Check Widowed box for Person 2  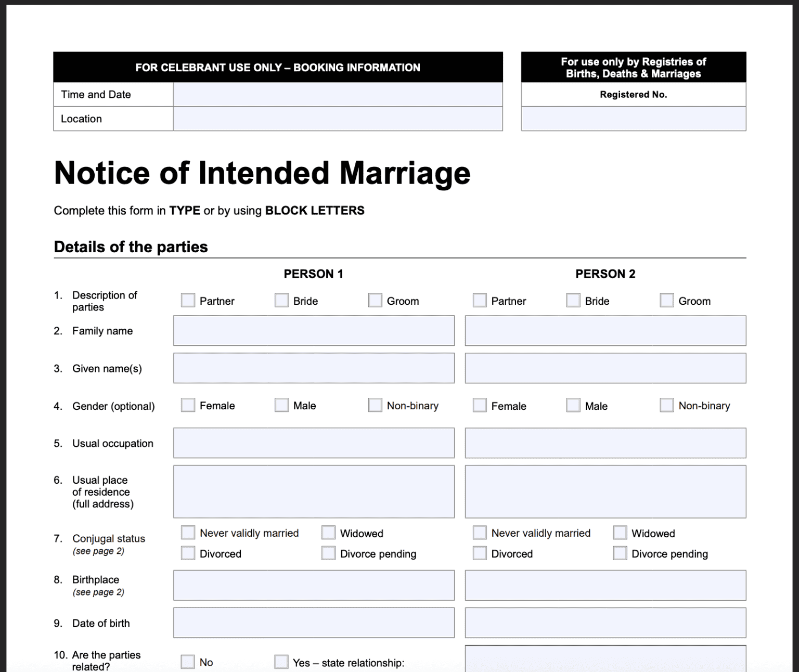[x=620, y=533]
